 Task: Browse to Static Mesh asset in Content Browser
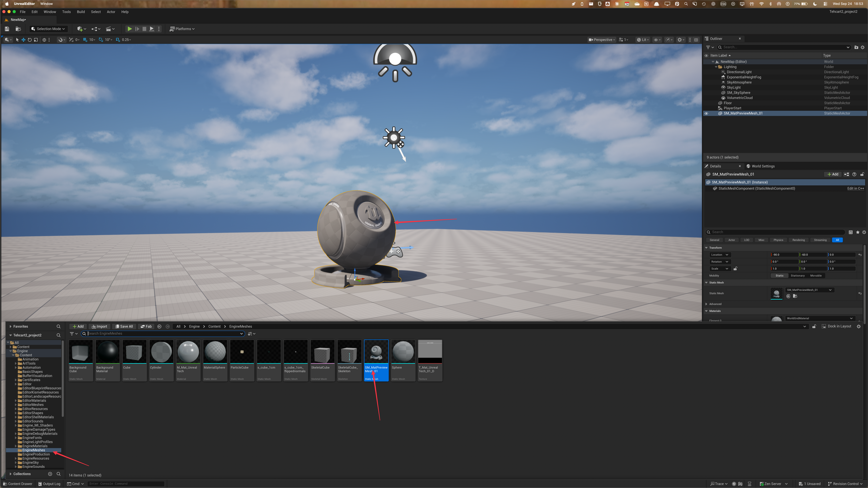pos(795,296)
